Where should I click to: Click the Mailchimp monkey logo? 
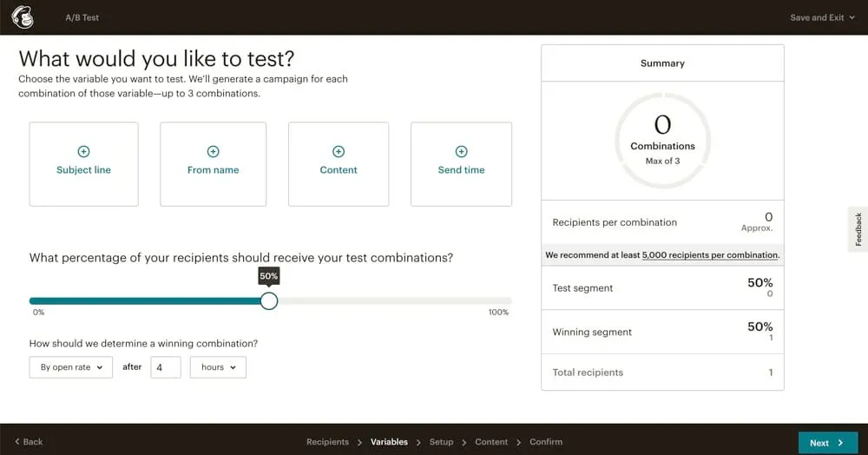(23, 17)
